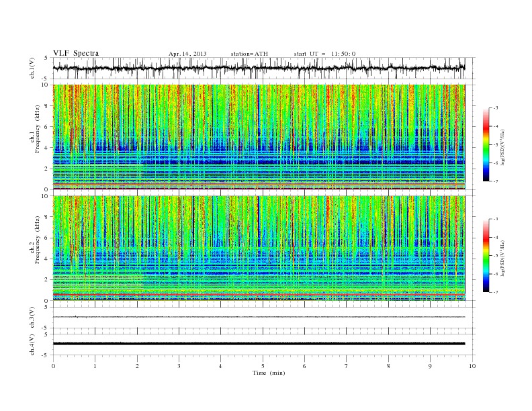Click the ch.3 voltage waveform trace
Image resolution: width=532 pixels, height=411 pixels.
pos(259,317)
